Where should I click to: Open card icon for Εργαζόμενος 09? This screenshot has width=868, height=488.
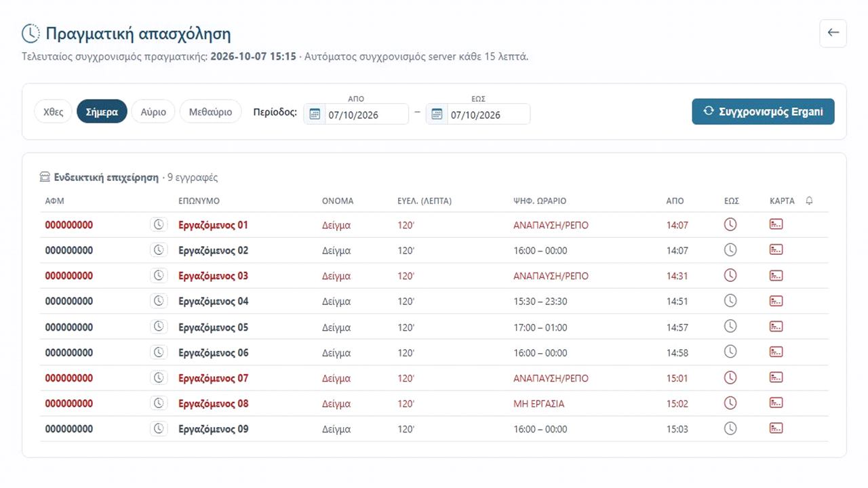point(776,428)
